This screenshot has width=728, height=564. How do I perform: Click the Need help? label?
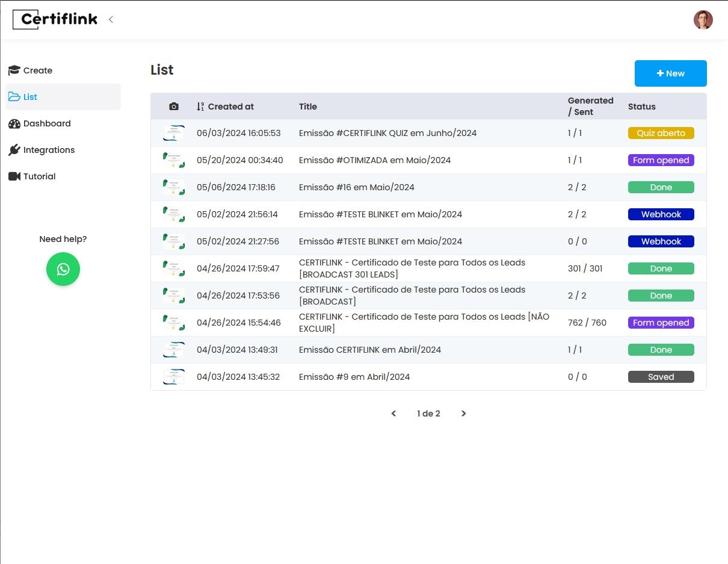[63, 239]
